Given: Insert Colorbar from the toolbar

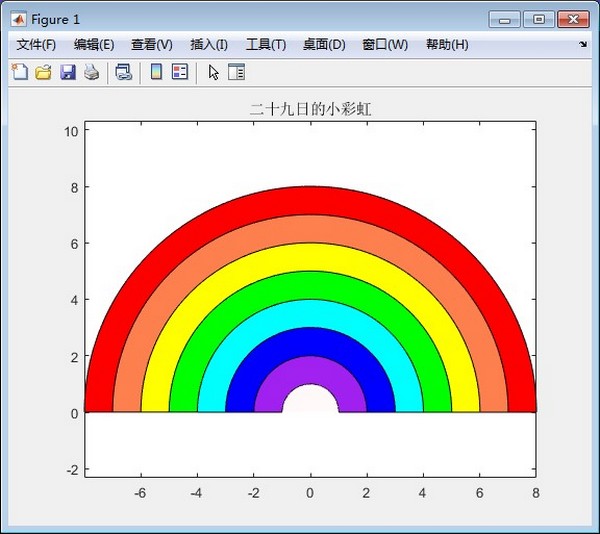Looking at the screenshot, I should click(156, 72).
